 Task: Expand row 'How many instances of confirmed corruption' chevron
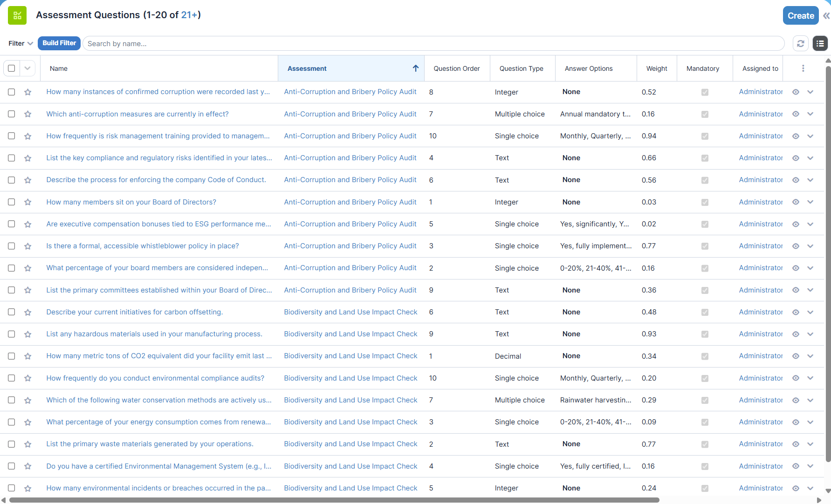tap(810, 92)
